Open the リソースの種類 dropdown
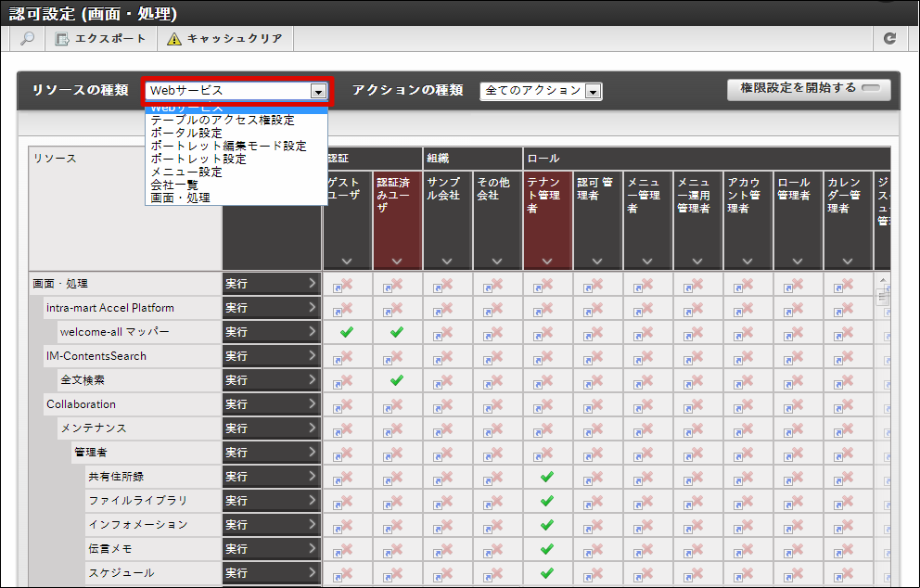This screenshot has height=588, width=920. pos(318,91)
